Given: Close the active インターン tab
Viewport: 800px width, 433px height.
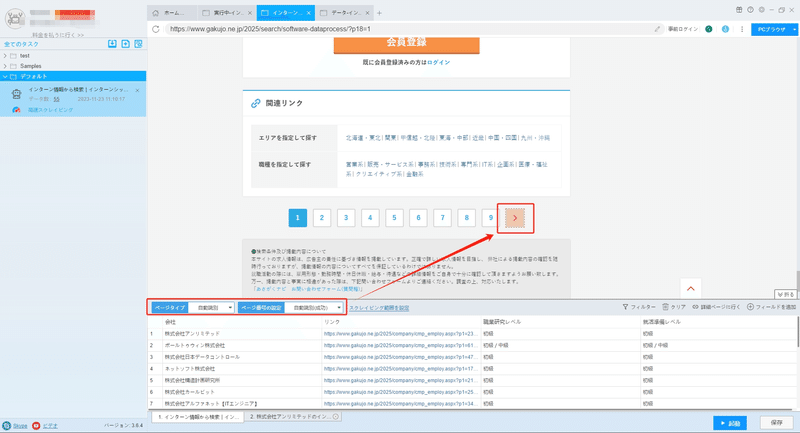Looking at the screenshot, I should coord(309,13).
